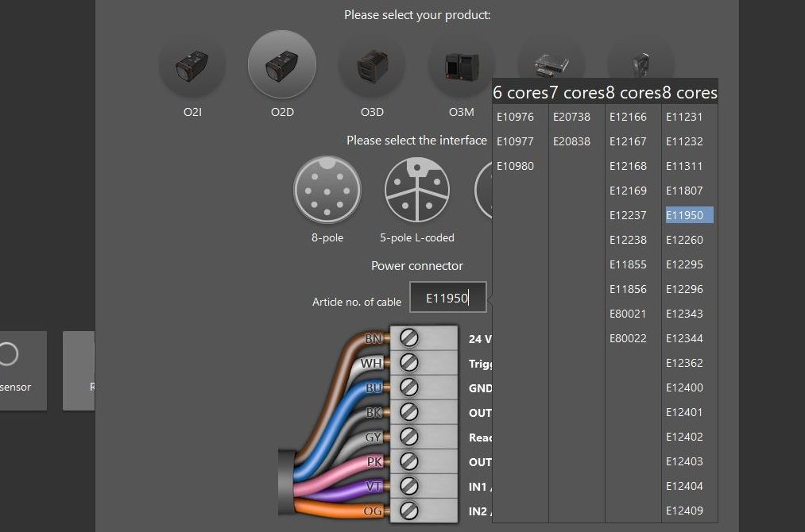Choose article E80022 from the list
This screenshot has width=805, height=532.
629,338
